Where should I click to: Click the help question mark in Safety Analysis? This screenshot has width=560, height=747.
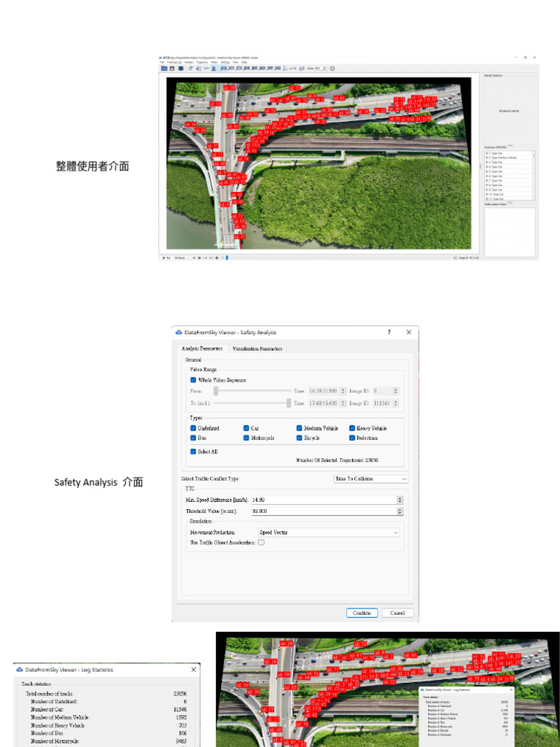tap(389, 332)
